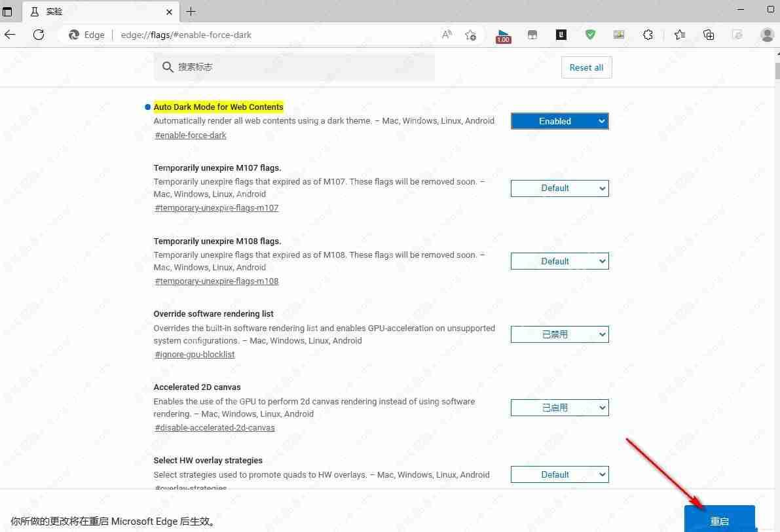The image size is (780, 532).
Task: Reload the flags page
Action: [39, 35]
